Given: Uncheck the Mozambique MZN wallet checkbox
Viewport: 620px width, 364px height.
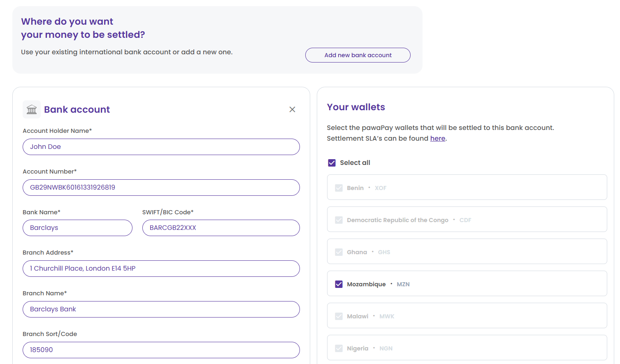Looking at the screenshot, I should [339, 284].
